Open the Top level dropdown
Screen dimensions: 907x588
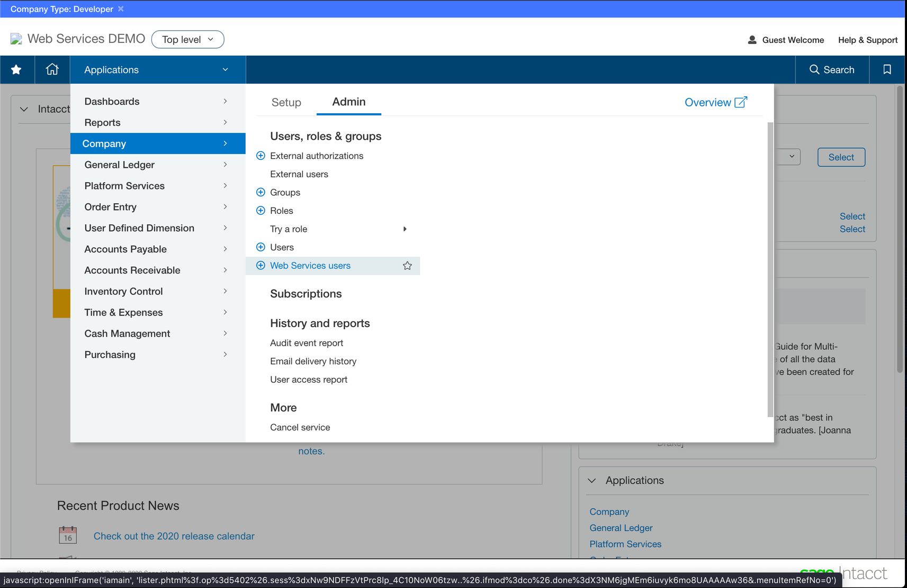[x=188, y=39]
